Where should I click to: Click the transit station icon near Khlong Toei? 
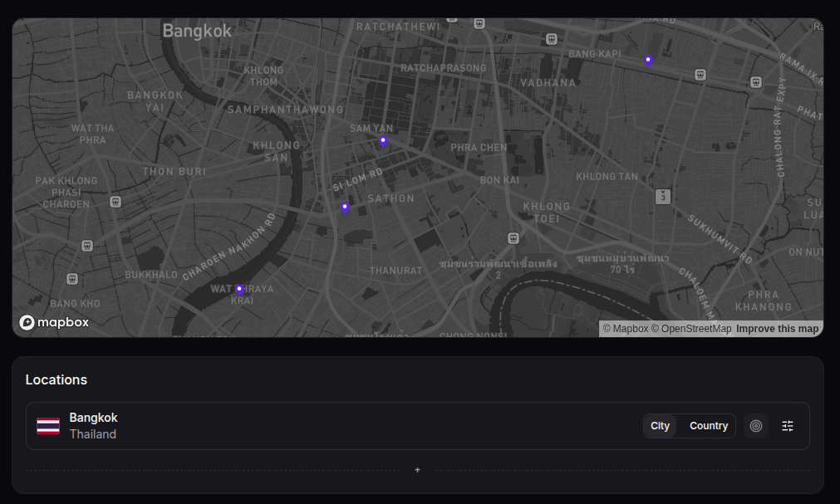[513, 238]
